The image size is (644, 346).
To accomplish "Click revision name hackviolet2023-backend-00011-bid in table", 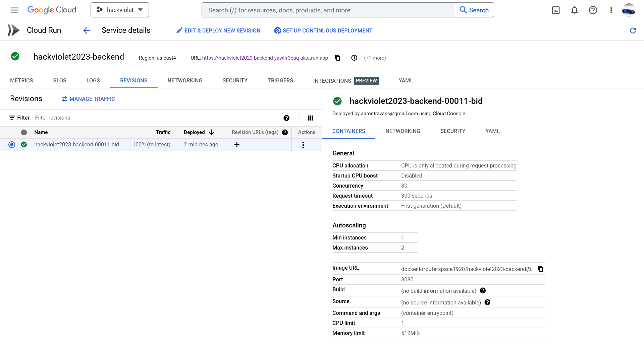I will (x=76, y=144).
